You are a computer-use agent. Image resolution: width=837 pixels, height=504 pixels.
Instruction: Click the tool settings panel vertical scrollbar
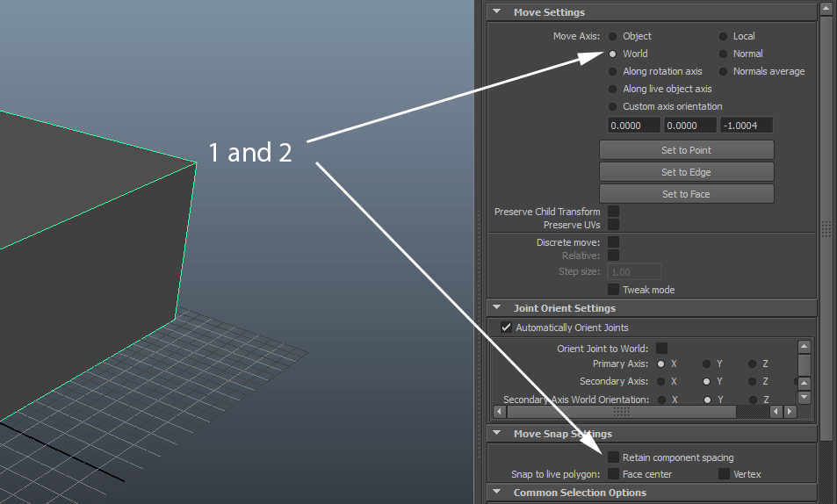pyautogui.click(x=826, y=228)
